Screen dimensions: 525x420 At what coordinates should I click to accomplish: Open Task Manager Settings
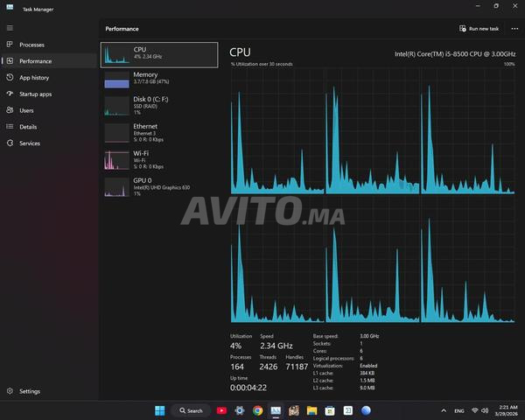point(29,391)
